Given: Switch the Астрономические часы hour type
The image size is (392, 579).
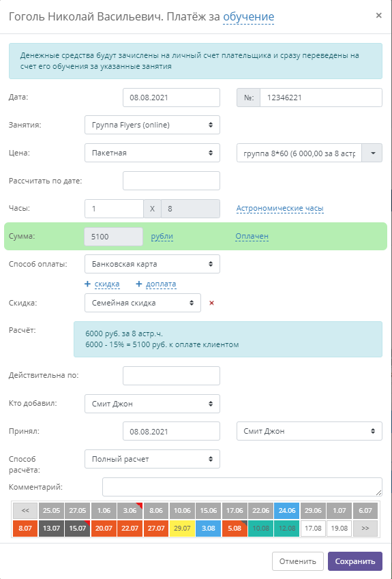Looking at the screenshot, I should tap(280, 208).
